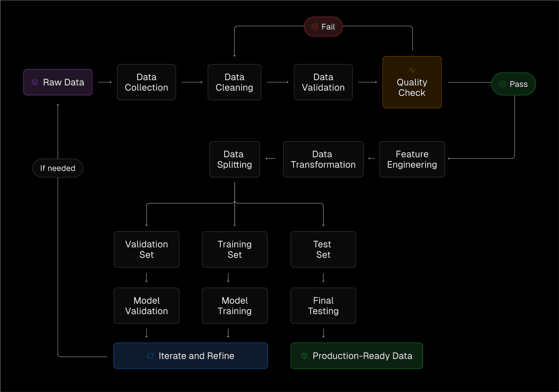Select the Iterate and Refine bar
Viewport: 559px width, 392px height.
point(191,356)
